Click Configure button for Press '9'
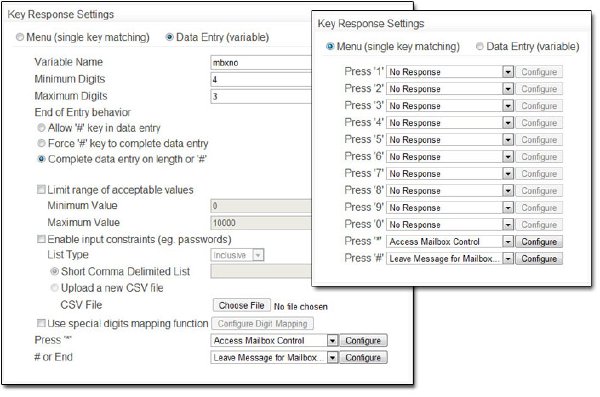600x397 pixels. point(539,207)
